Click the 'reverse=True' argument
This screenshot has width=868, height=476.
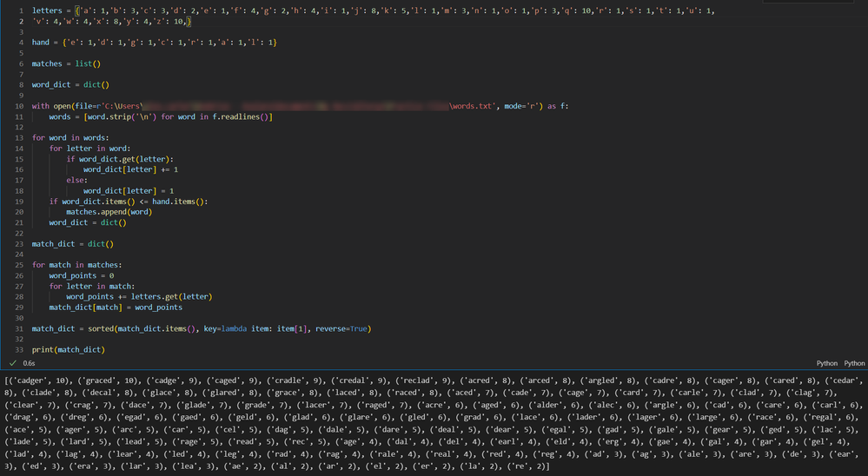[341, 329]
